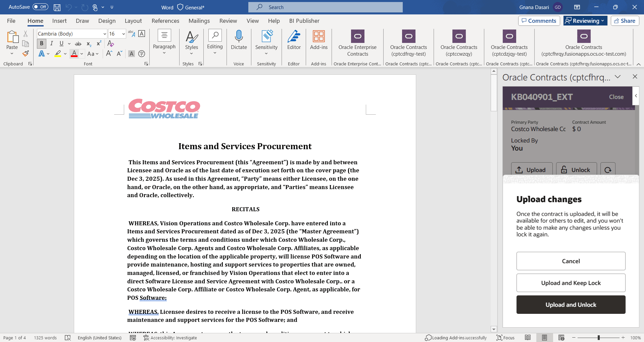Click the Undo arrow icon

69,7
